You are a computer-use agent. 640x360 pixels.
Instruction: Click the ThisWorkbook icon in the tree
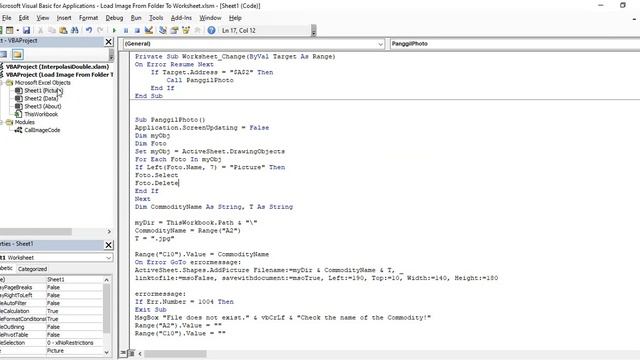[x=19, y=114]
